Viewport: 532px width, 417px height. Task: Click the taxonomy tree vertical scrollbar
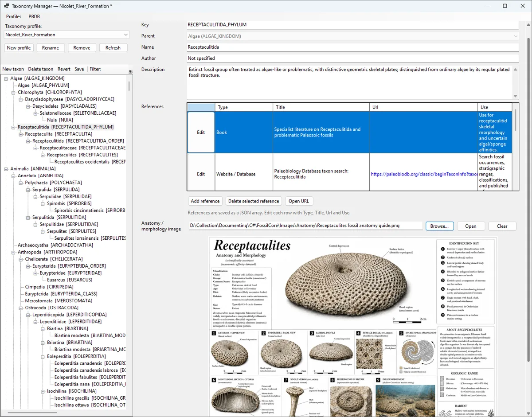(129, 86)
